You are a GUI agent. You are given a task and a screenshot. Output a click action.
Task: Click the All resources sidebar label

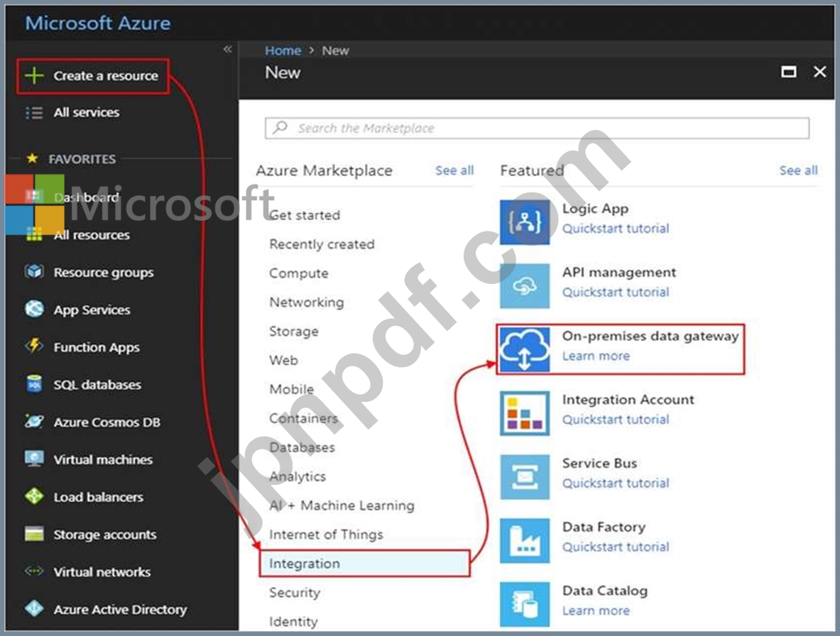[92, 235]
